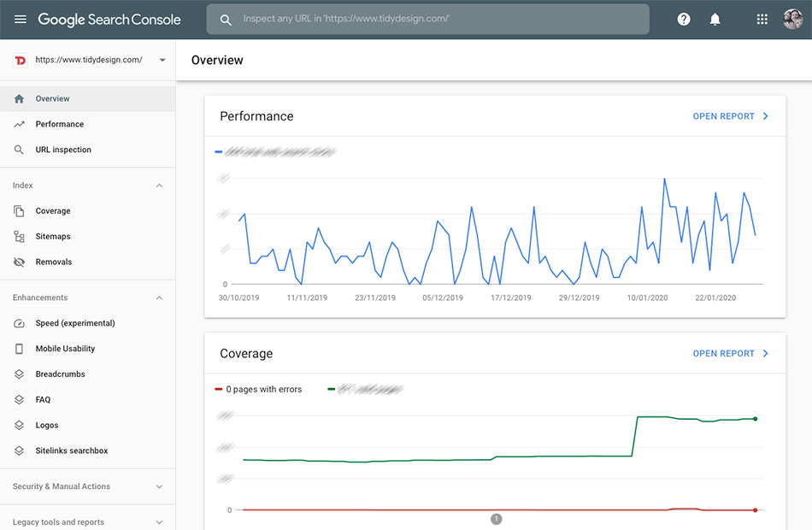
Task: Open the Help question mark icon
Action: (684, 19)
